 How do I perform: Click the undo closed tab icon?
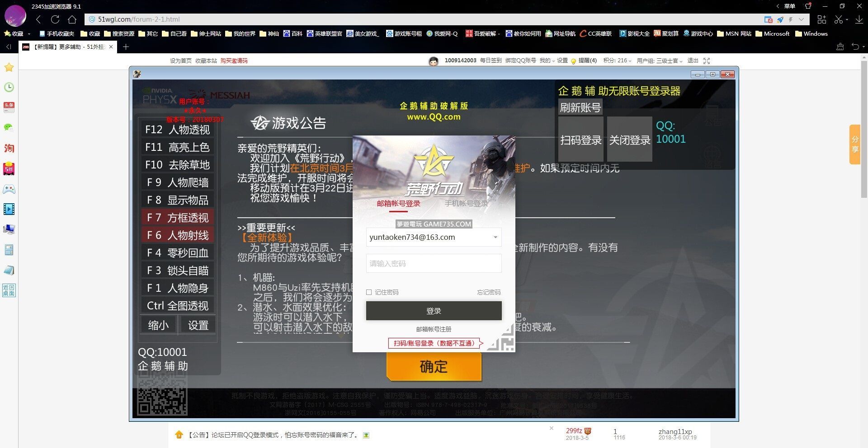pyautogui.click(x=855, y=47)
